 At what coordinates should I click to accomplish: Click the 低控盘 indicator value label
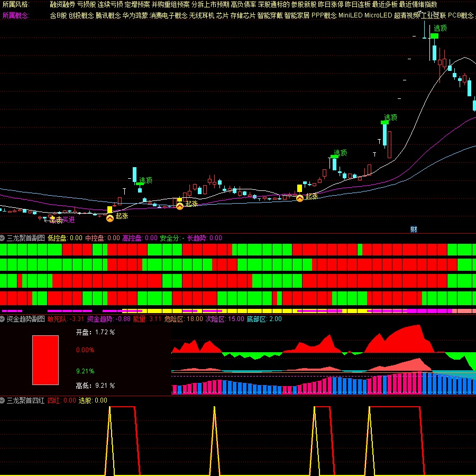(65, 238)
